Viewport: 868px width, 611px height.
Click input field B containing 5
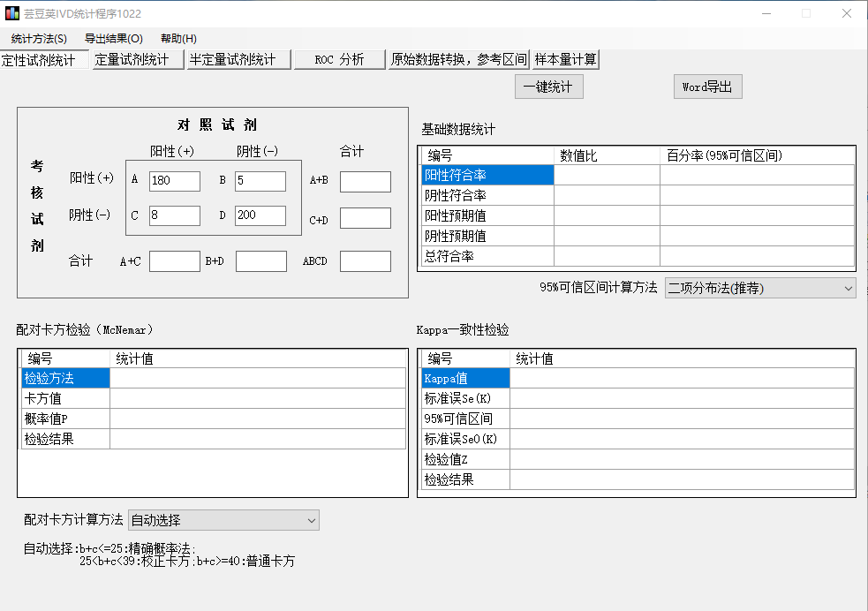point(260,181)
